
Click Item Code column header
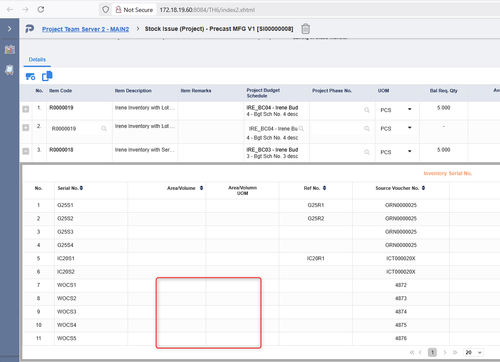[x=60, y=91]
